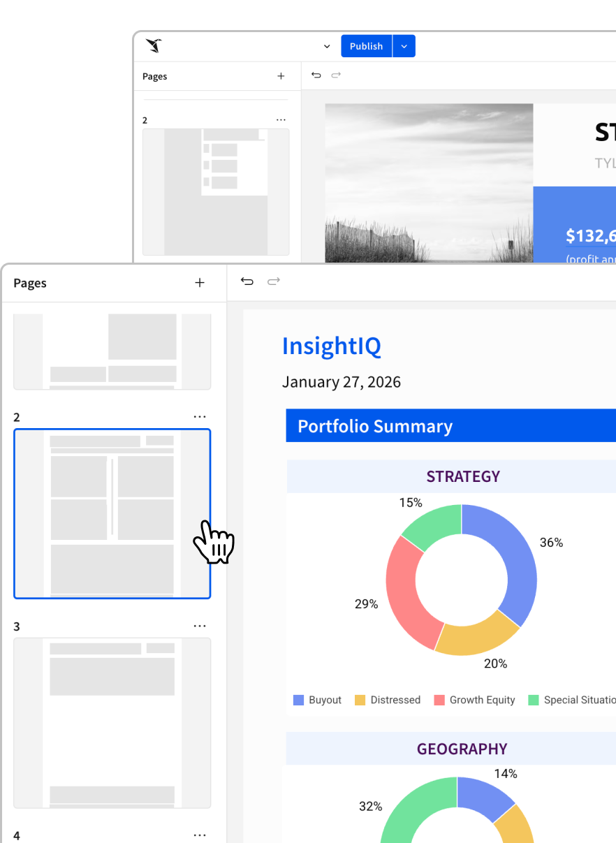This screenshot has width=616, height=843.
Task: Click the 29% label on Strategy chart
Action: (x=367, y=604)
